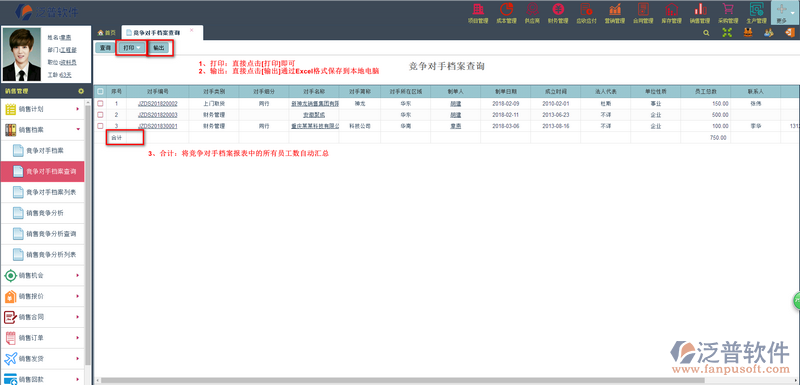Open link JZDS201820002

pyautogui.click(x=158, y=104)
